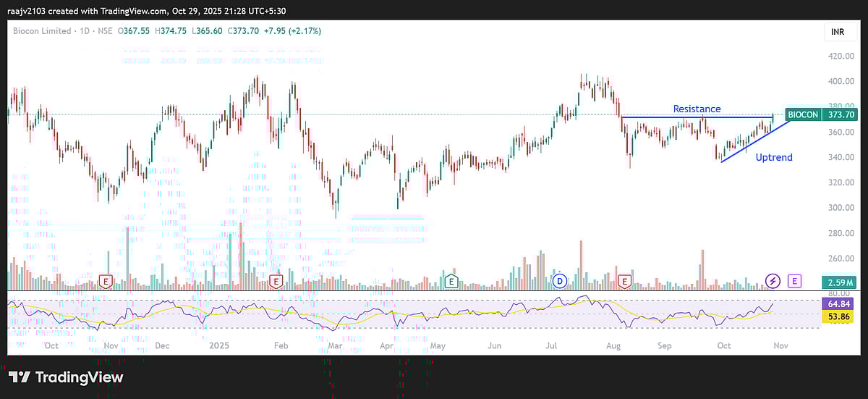
Task: Click the red earnings marker in August
Action: [x=625, y=280]
